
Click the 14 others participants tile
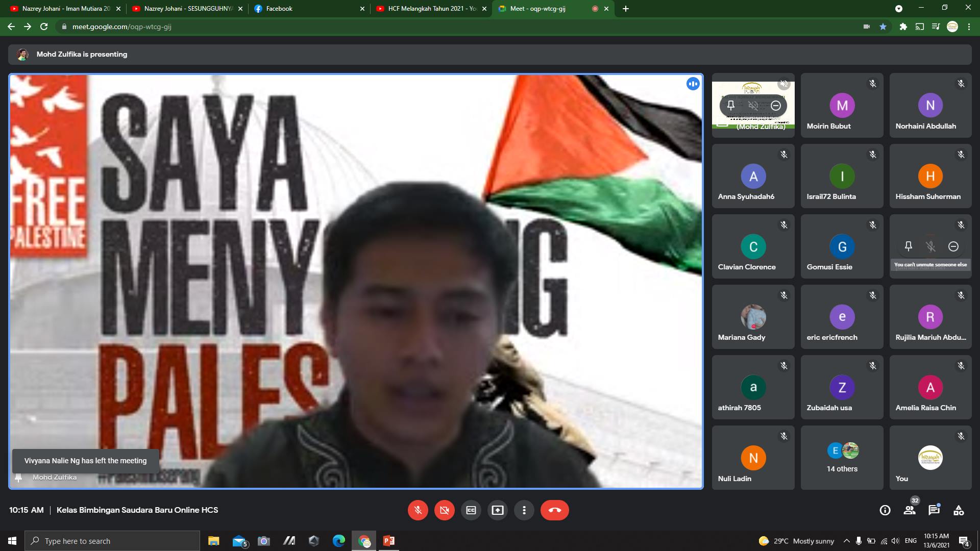click(x=842, y=458)
